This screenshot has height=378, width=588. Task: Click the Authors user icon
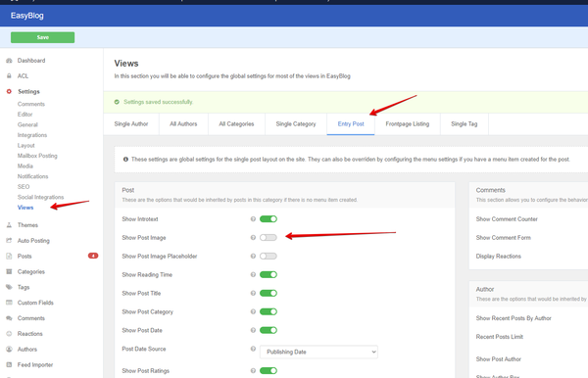click(x=9, y=350)
